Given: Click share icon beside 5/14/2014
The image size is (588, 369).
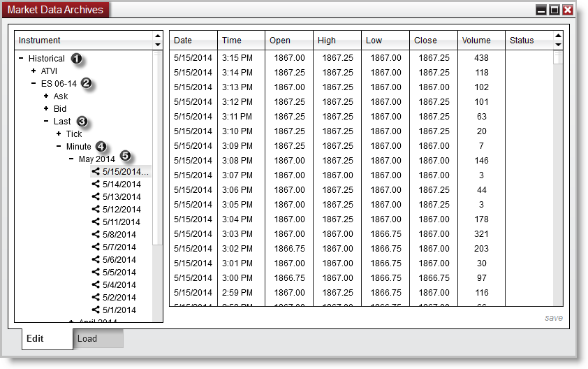Looking at the screenshot, I should pos(96,184).
